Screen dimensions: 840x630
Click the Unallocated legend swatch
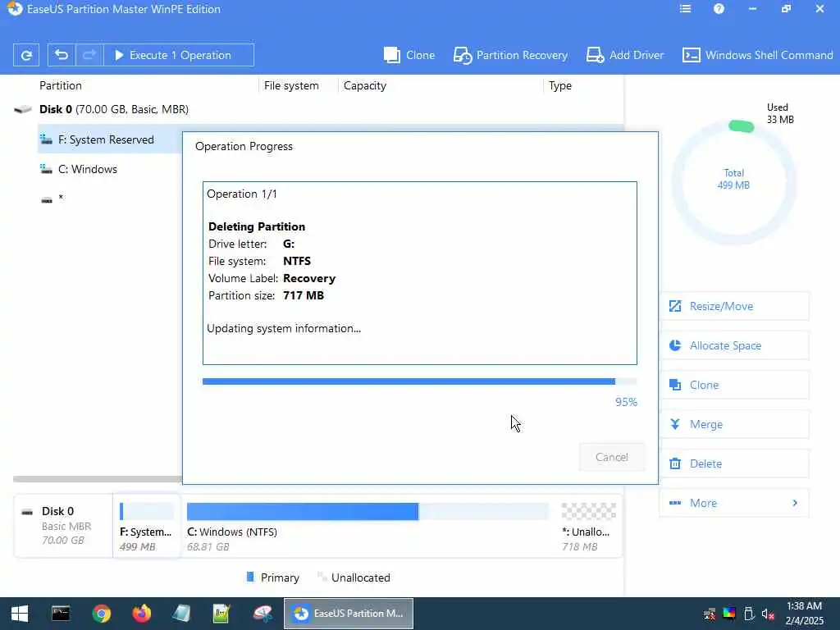click(x=322, y=577)
